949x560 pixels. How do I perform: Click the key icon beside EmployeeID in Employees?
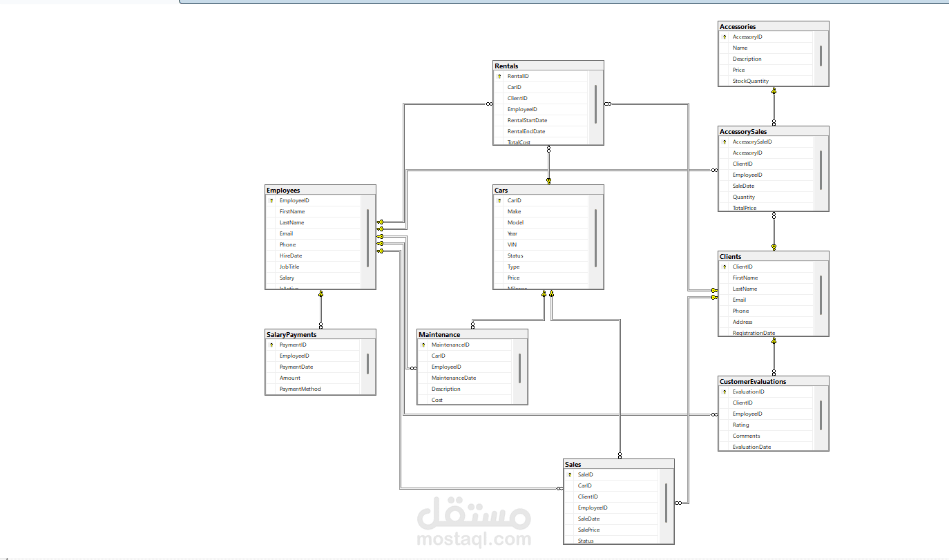click(271, 200)
